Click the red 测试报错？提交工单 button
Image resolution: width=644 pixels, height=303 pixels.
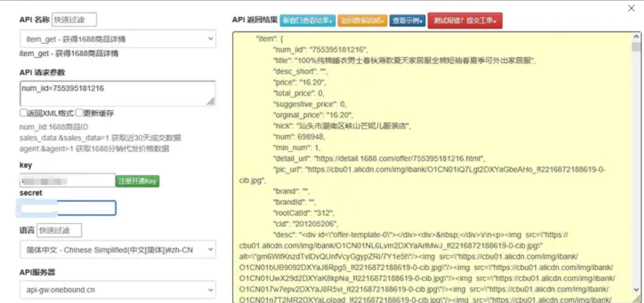pos(465,20)
